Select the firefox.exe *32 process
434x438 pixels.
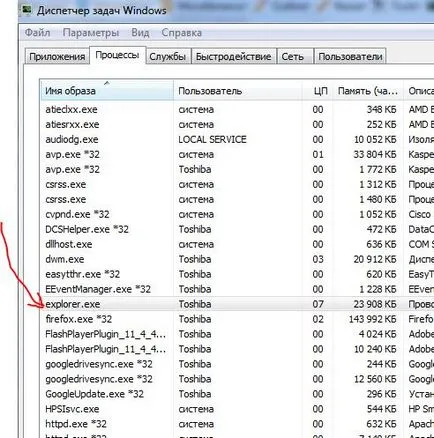[237, 319]
